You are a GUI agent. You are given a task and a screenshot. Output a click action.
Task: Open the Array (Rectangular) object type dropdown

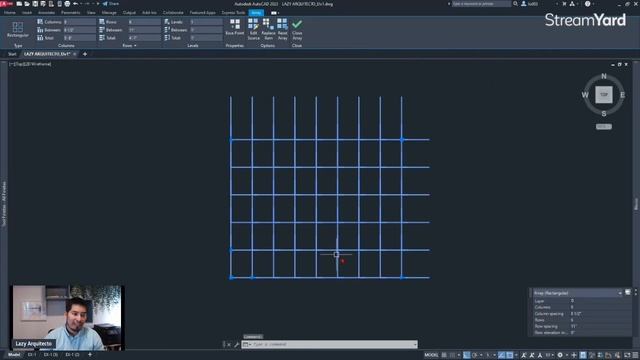point(620,293)
